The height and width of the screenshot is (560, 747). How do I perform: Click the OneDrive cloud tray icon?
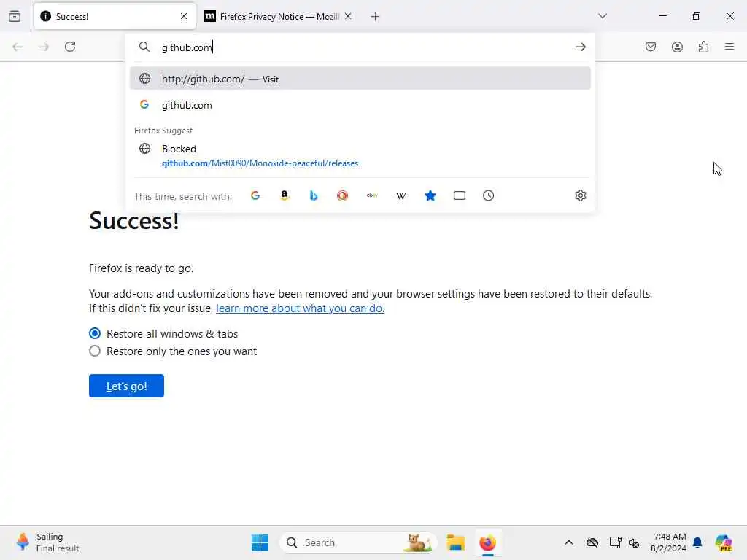coord(592,542)
